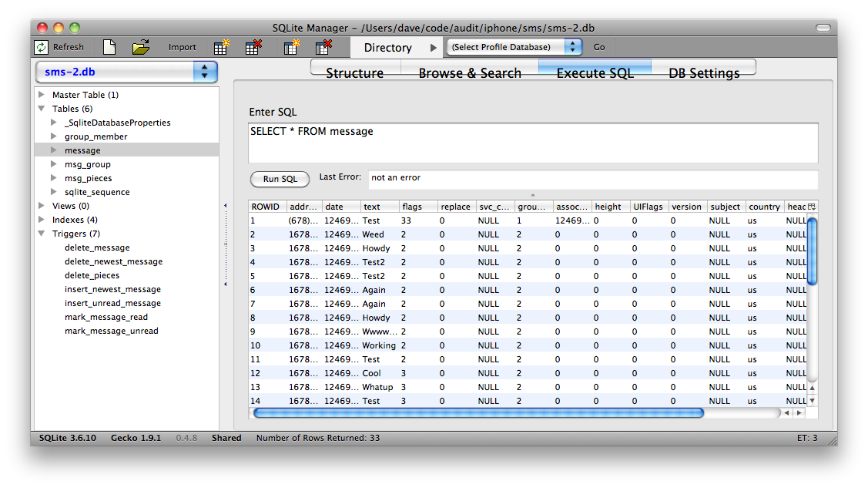Select the delete_pieces trigger
This screenshot has width=868, height=488.
click(x=92, y=275)
